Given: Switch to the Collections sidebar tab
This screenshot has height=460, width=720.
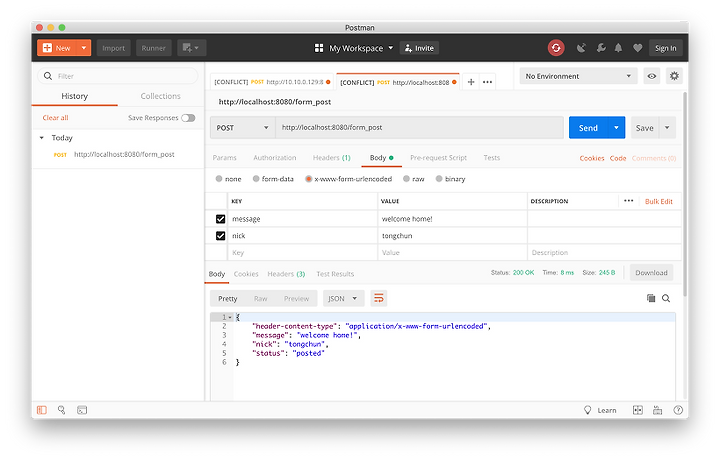Looking at the screenshot, I should [160, 96].
